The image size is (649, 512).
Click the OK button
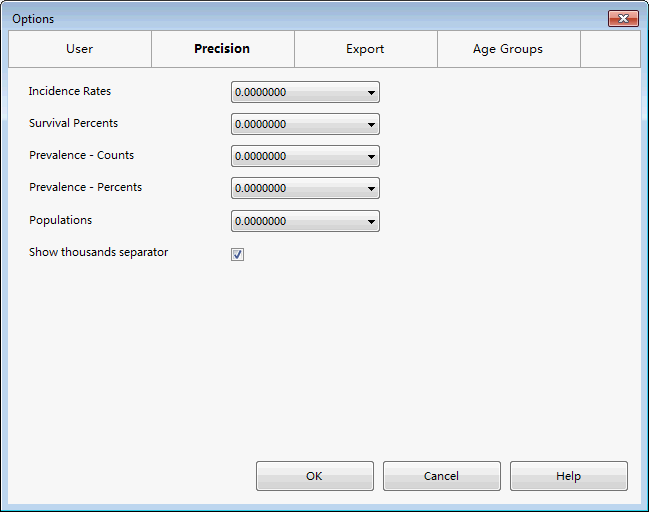314,476
